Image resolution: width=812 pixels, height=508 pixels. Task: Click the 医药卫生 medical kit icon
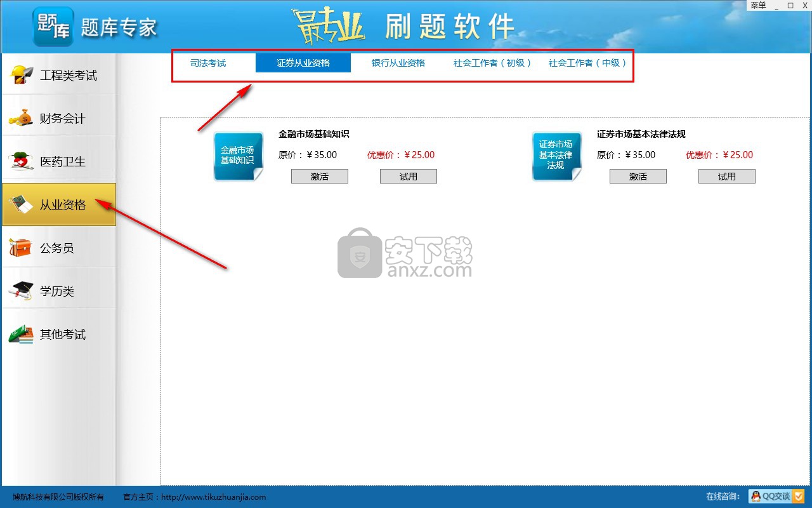pos(21,161)
